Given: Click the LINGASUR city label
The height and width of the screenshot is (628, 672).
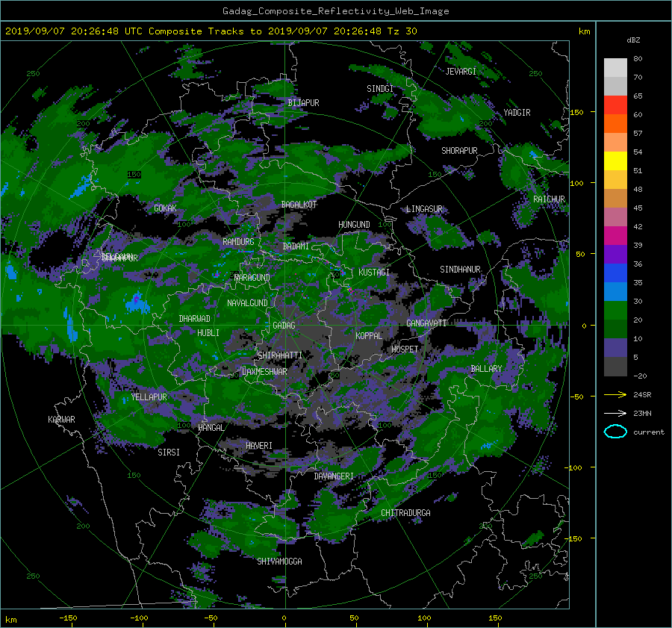Looking at the screenshot, I should pos(424,209).
